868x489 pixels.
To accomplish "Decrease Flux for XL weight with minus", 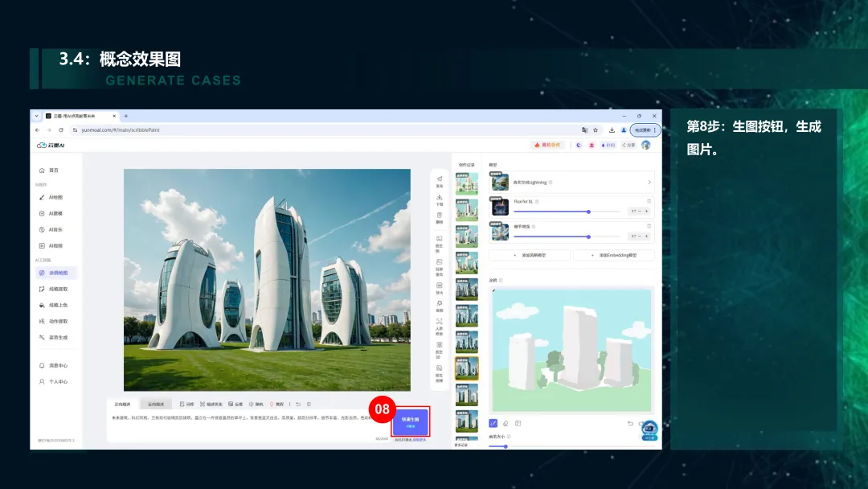I will pyautogui.click(x=640, y=212).
